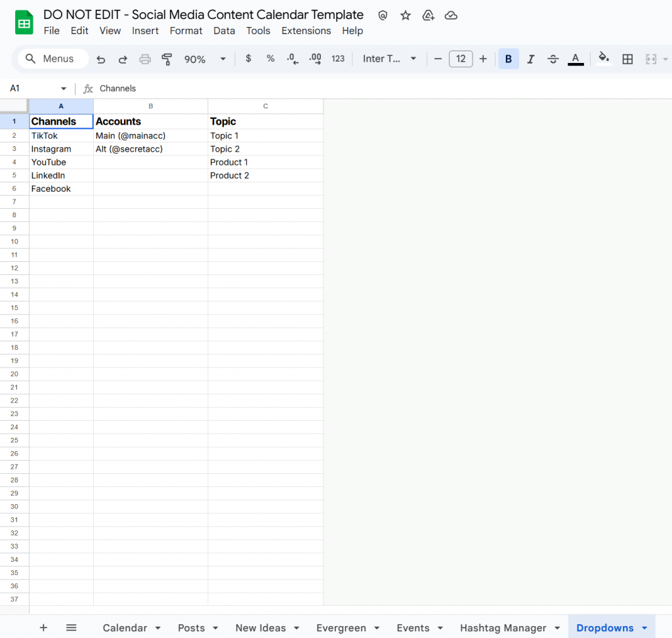
Task: Open the zoom level dropdown
Action: tap(203, 58)
